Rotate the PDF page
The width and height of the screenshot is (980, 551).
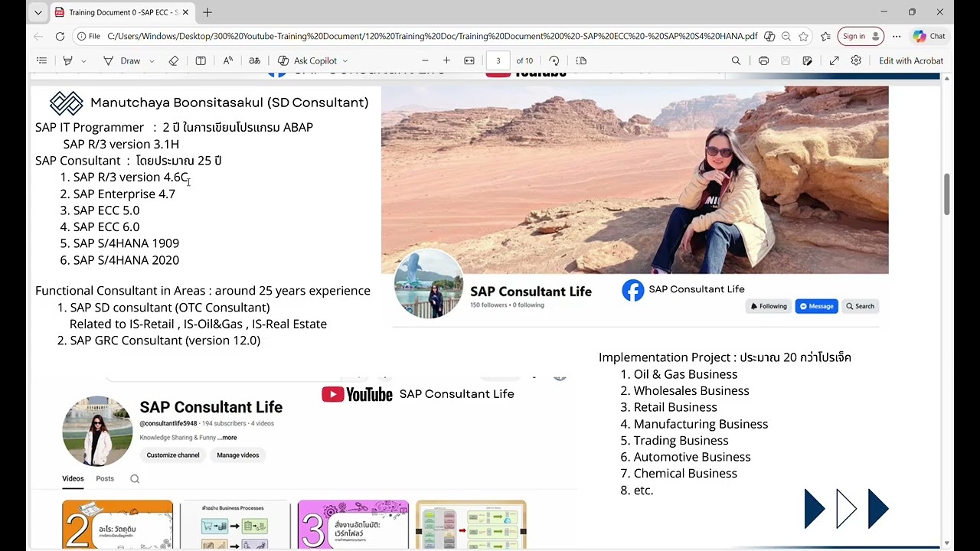(x=554, y=60)
